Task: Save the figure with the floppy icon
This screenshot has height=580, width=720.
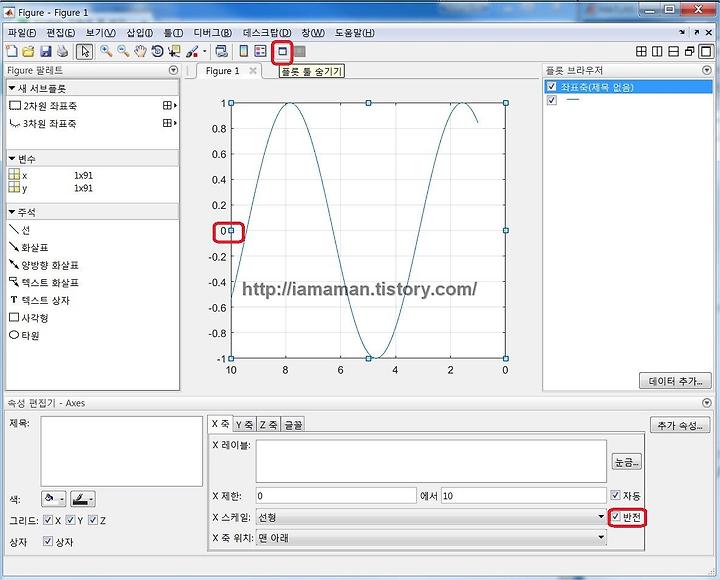Action: [x=45, y=51]
